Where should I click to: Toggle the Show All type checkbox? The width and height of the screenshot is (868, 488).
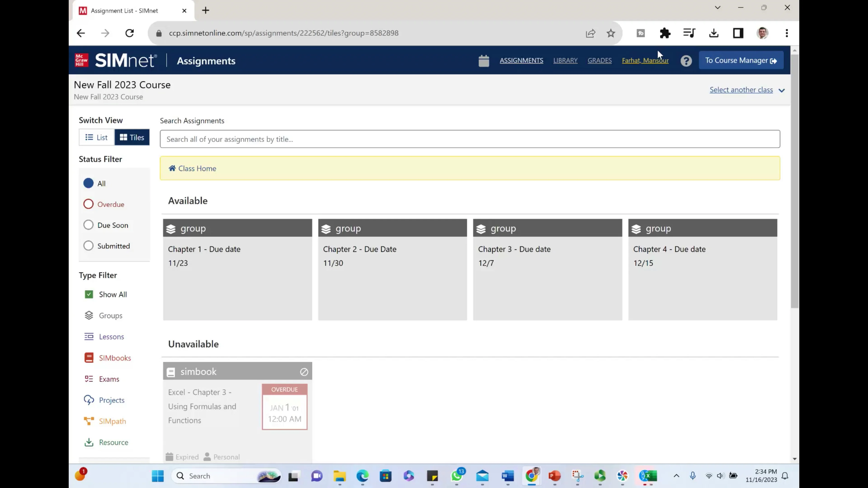coord(89,294)
